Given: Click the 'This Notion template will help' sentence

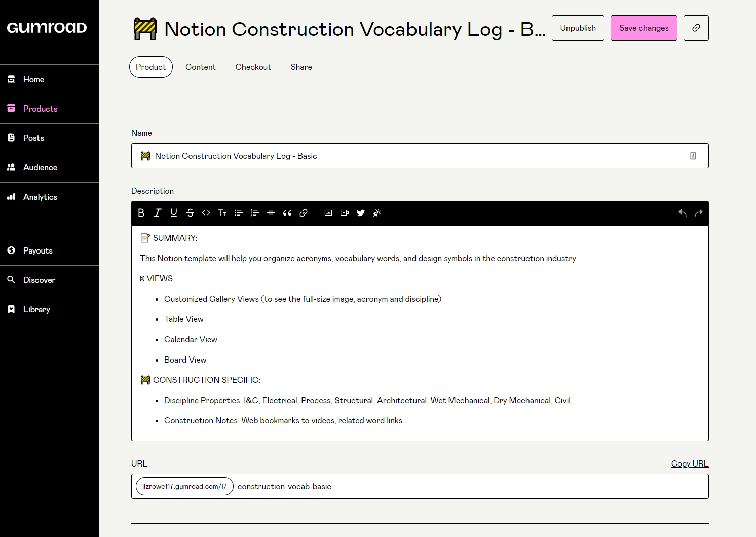Looking at the screenshot, I should point(359,258).
